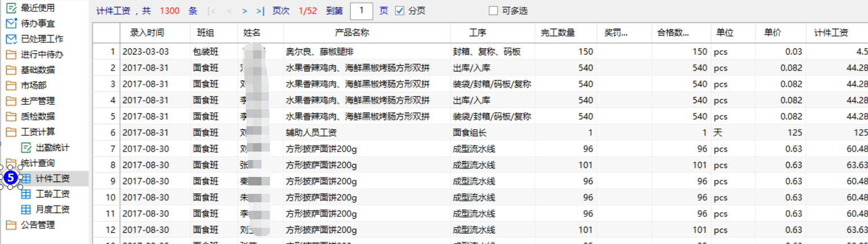Viewport: 868px width, 244px height.
Task: Sort by 计件工资 column header
Action: click(x=831, y=33)
